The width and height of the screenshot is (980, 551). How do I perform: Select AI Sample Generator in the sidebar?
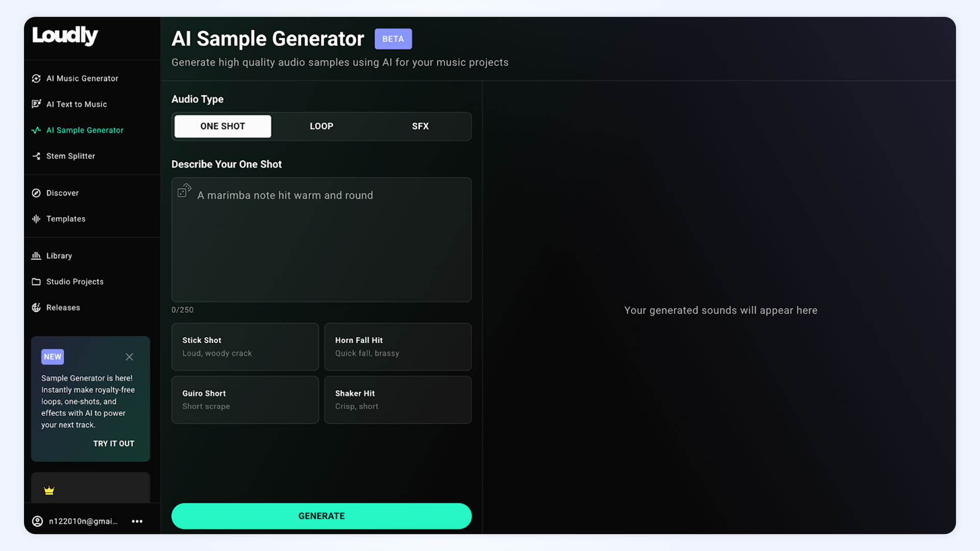pos(85,130)
